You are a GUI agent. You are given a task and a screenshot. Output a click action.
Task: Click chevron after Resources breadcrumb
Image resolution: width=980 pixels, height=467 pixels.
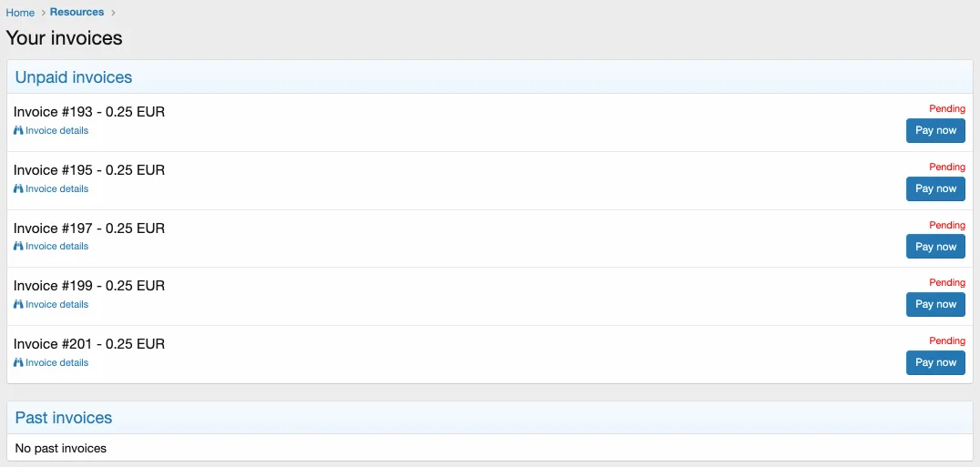tap(113, 13)
